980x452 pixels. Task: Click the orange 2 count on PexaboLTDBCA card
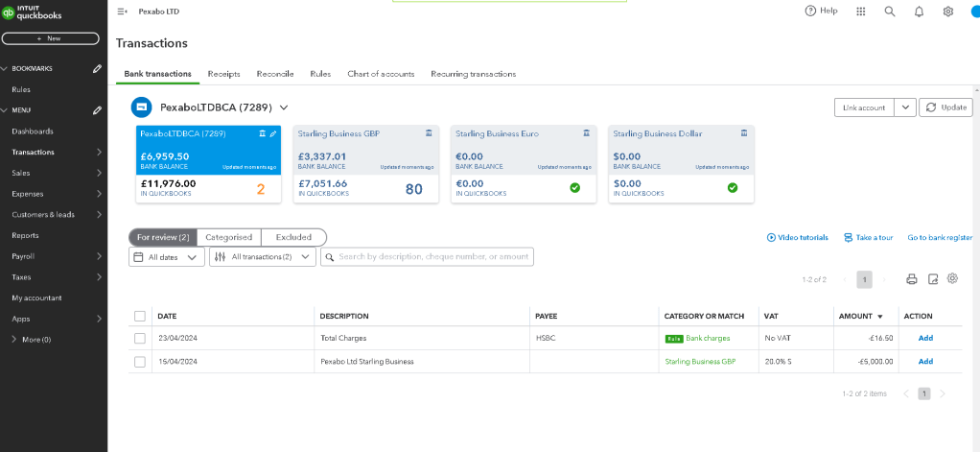click(x=261, y=189)
